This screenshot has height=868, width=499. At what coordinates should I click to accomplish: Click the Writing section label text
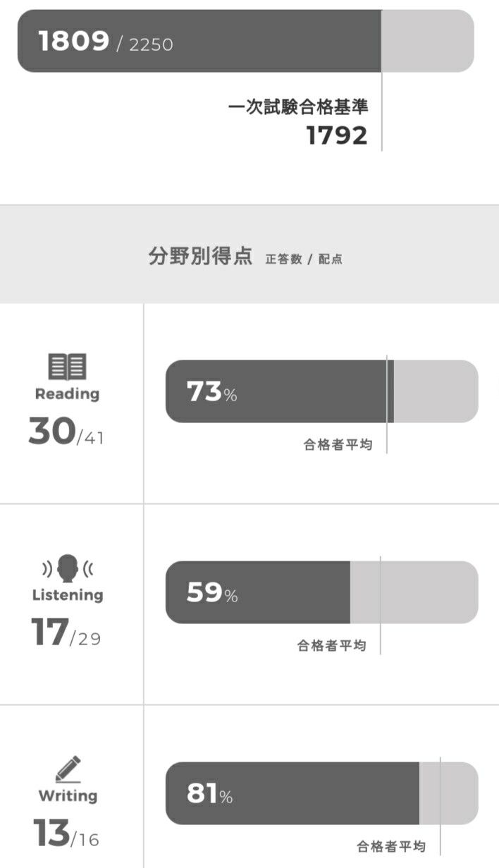[68, 796]
